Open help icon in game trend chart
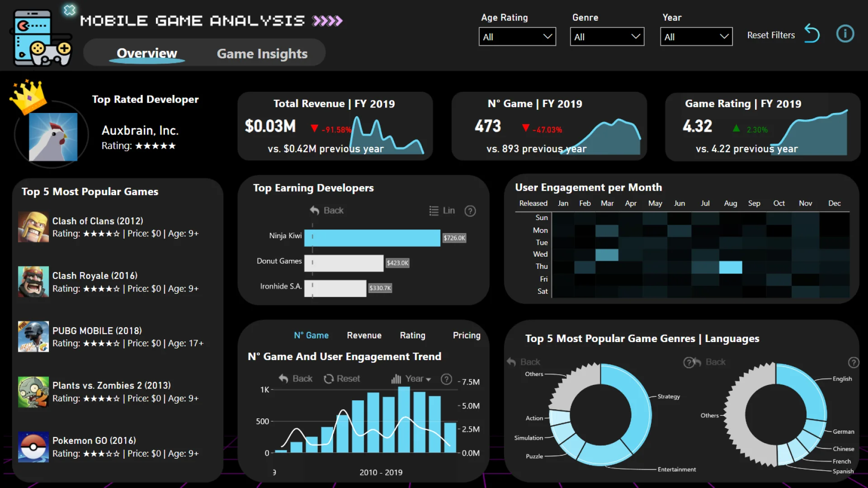868x488 pixels. [446, 379]
